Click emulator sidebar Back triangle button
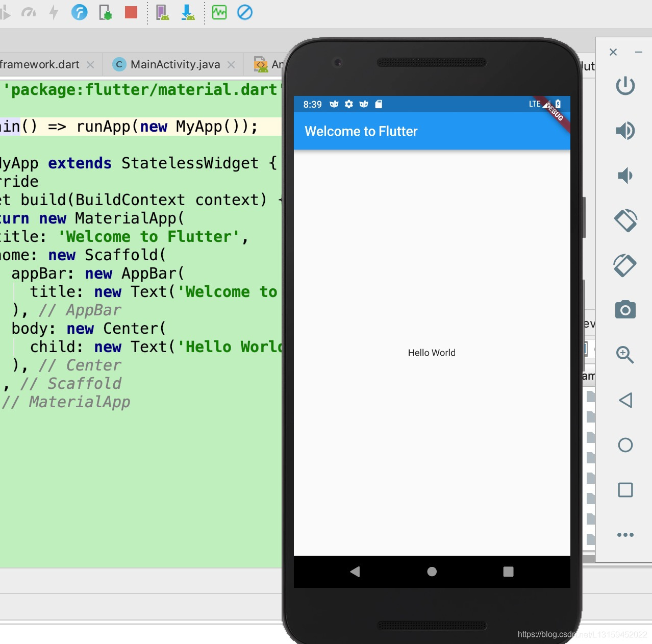 pyautogui.click(x=625, y=400)
